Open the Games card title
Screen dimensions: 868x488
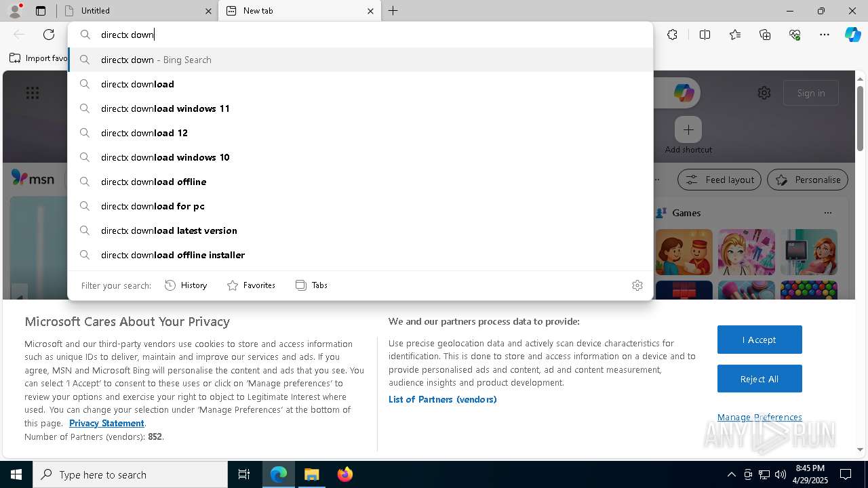(686, 213)
